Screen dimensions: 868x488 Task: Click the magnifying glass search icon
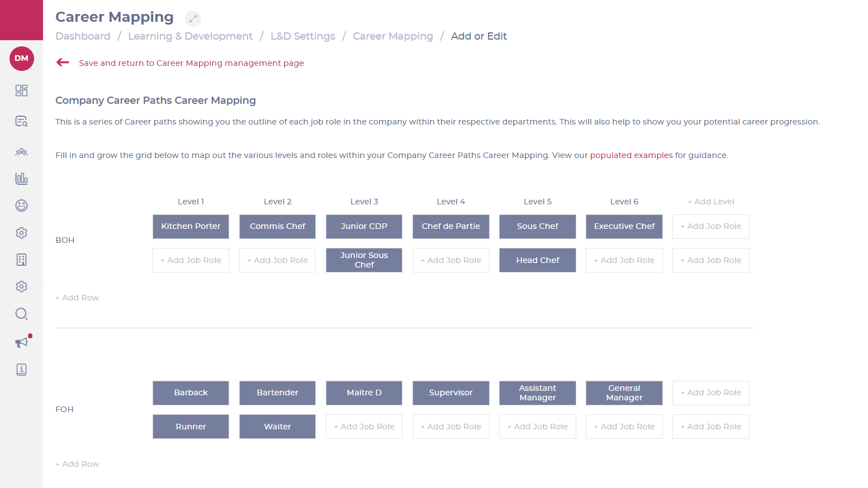pos(21,314)
